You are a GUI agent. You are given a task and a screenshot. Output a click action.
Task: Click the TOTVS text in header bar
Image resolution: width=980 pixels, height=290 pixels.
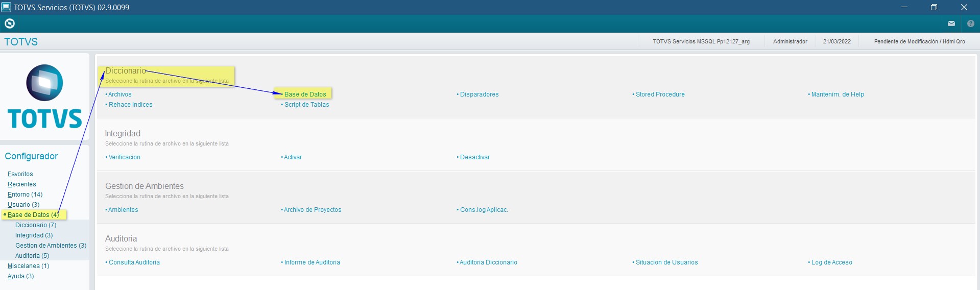point(21,42)
